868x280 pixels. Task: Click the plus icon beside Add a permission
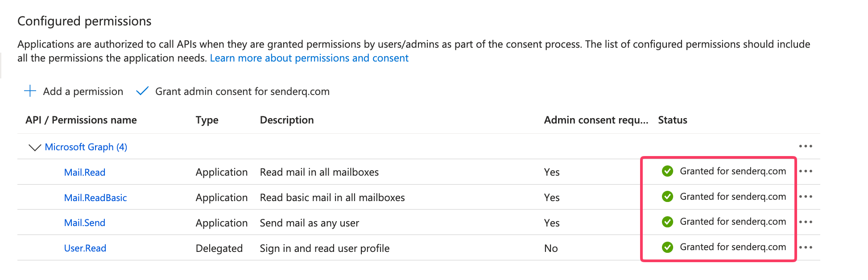pyautogui.click(x=30, y=91)
